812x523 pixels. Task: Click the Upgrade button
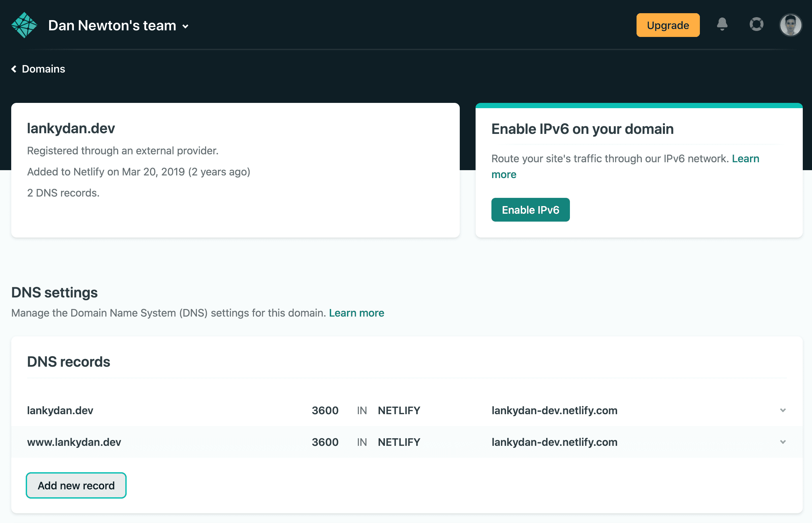(x=668, y=25)
